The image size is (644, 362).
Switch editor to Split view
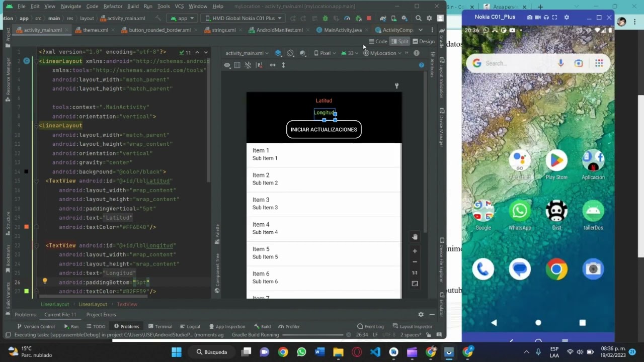(400, 41)
